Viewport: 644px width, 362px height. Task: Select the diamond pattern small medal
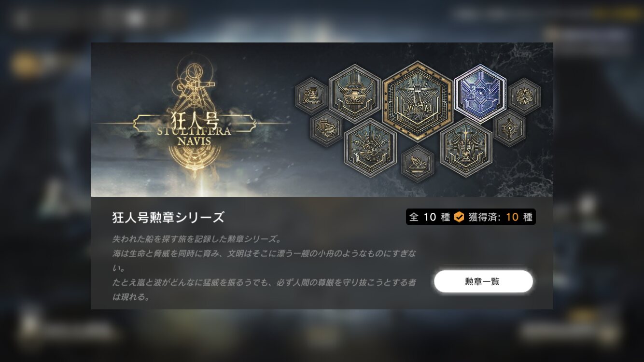coord(510,128)
